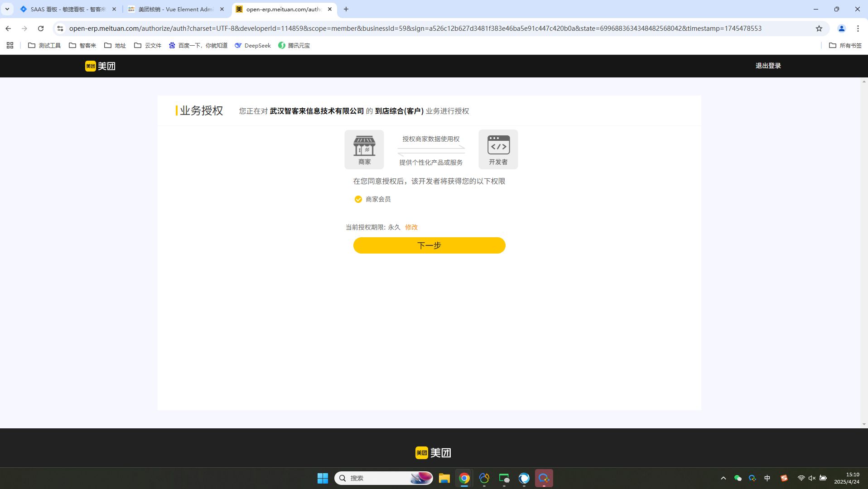Open the 测试工具 bookmark folder

coord(44,45)
